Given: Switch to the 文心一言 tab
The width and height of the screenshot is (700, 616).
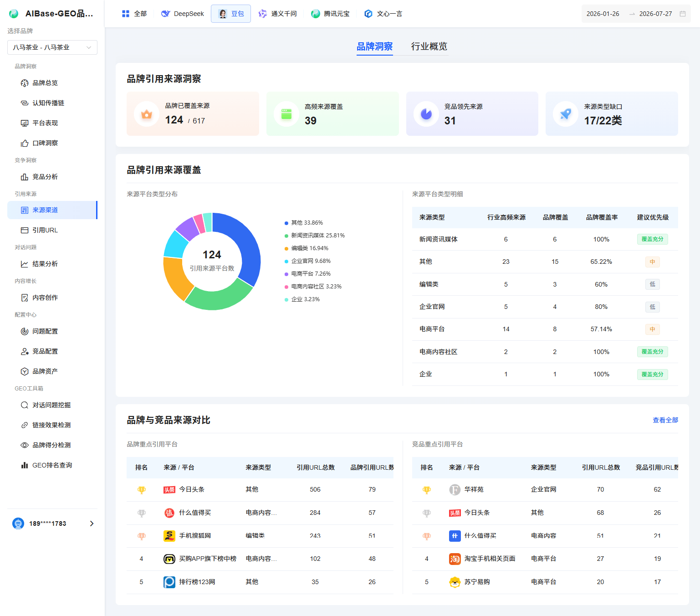Looking at the screenshot, I should tap(383, 14).
